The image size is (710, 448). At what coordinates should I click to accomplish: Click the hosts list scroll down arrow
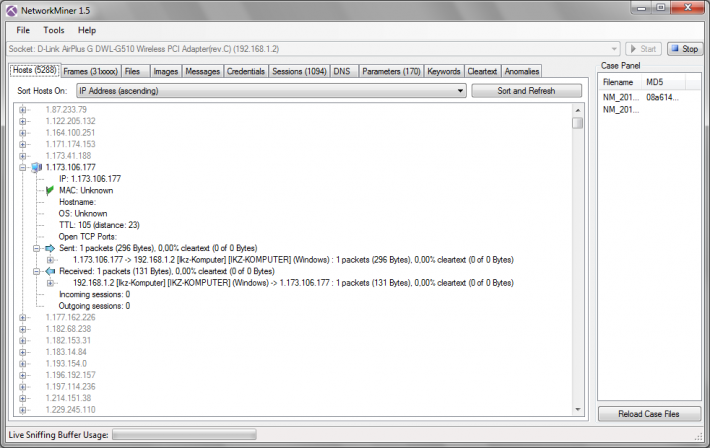click(577, 409)
